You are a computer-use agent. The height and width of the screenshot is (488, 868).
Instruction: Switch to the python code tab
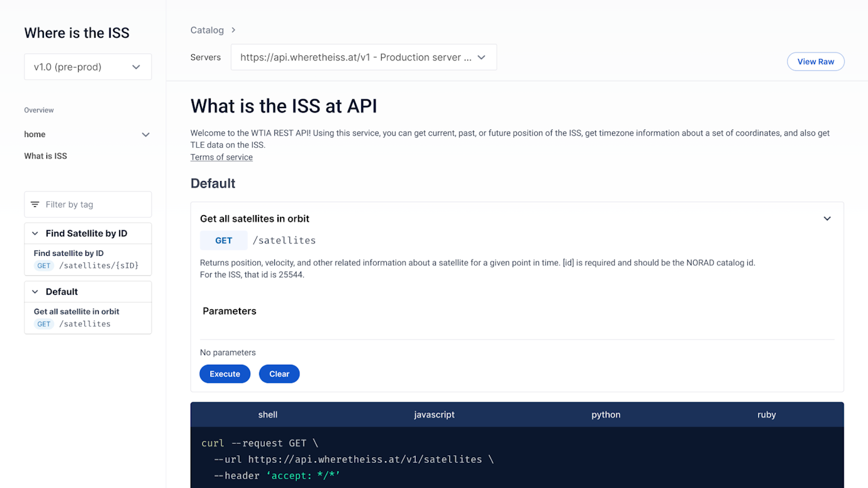tap(605, 414)
